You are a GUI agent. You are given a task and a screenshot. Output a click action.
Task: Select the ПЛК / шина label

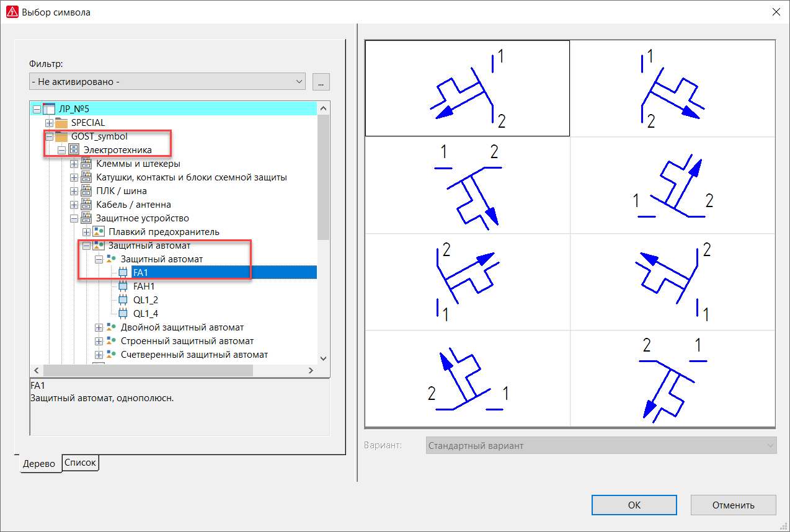click(122, 191)
